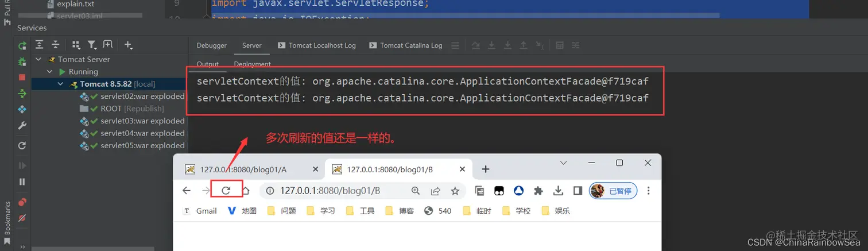The height and width of the screenshot is (251, 868).
Task: Select the Output sub-tab
Action: click(208, 64)
